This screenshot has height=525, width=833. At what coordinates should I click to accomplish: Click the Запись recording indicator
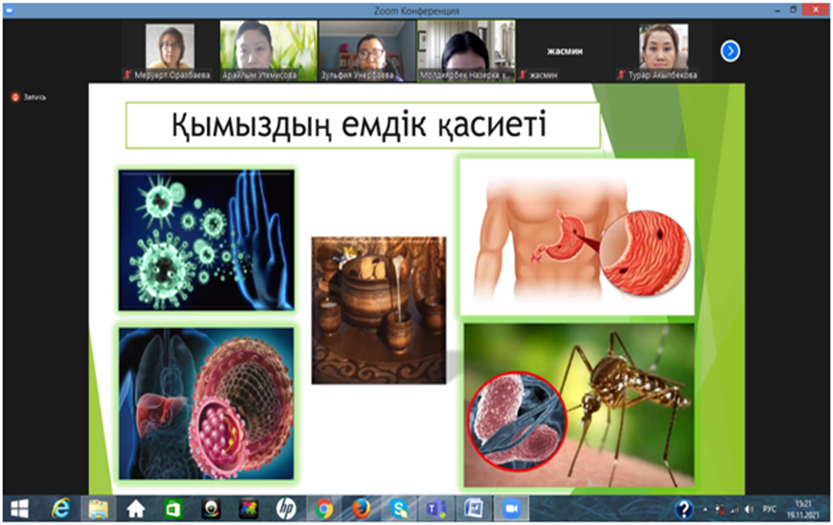28,97
